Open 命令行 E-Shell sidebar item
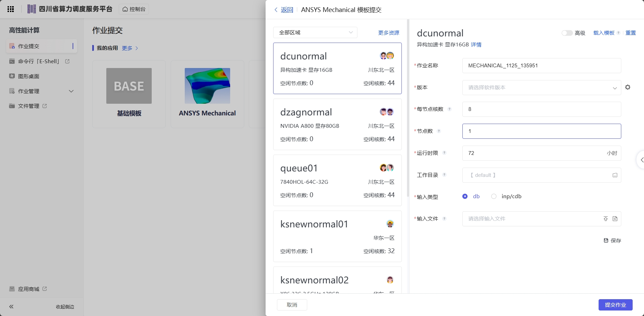 pos(39,61)
